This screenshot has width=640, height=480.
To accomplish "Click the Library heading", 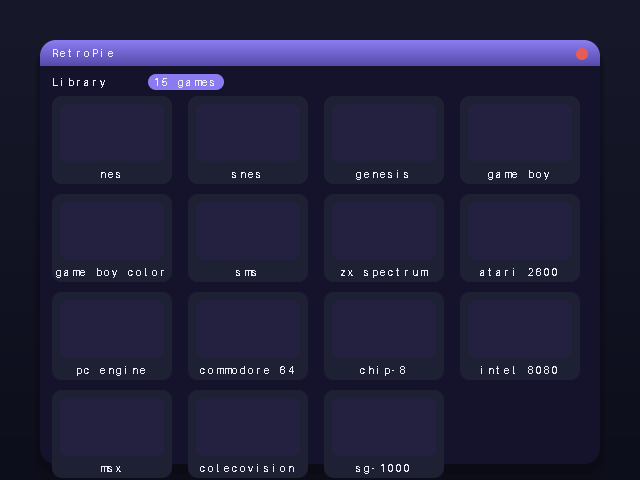I will [79, 82].
